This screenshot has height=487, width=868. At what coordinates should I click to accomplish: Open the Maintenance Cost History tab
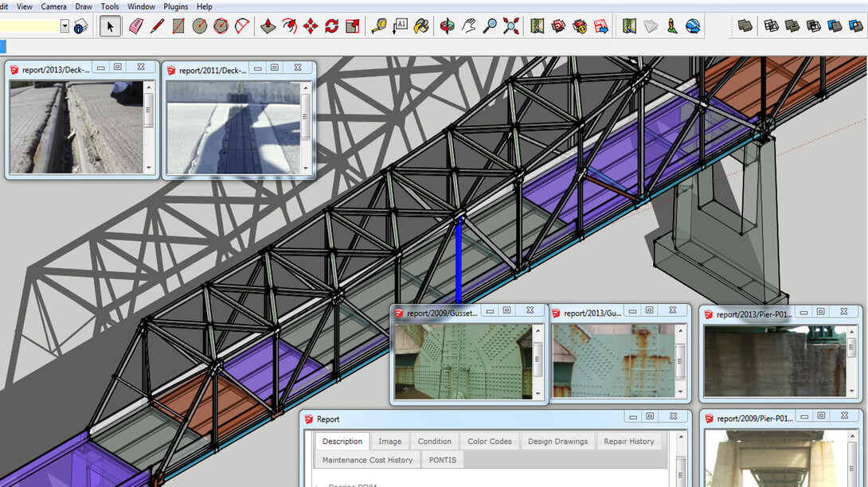367,460
